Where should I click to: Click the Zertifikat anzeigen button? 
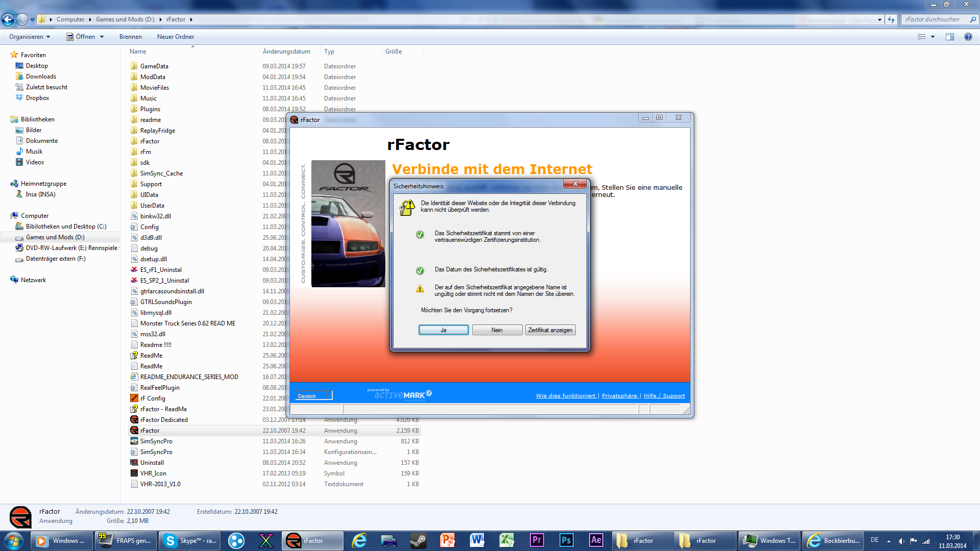pyautogui.click(x=550, y=330)
